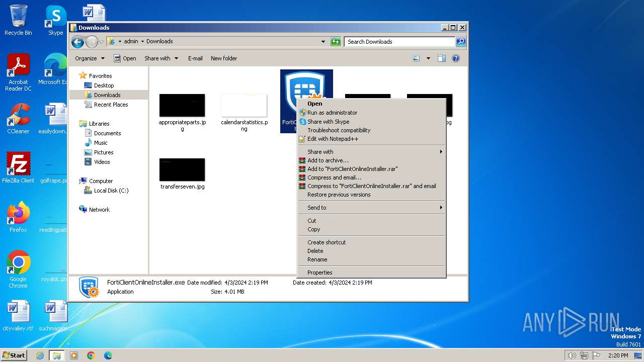
Task: Open the Organize dropdown menu
Action: 90,58
